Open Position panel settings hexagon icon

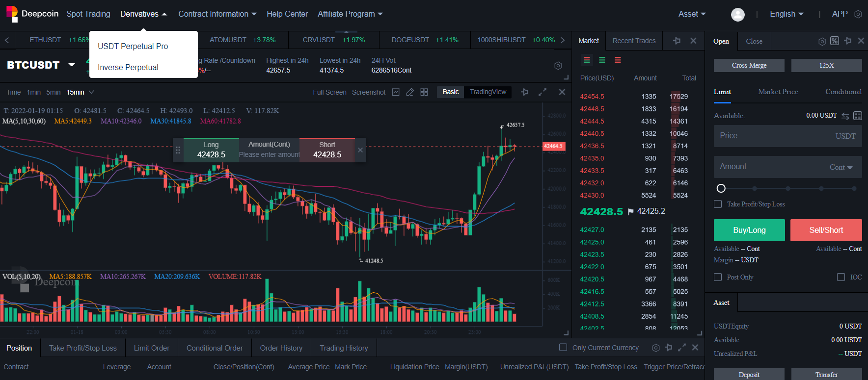pos(656,348)
